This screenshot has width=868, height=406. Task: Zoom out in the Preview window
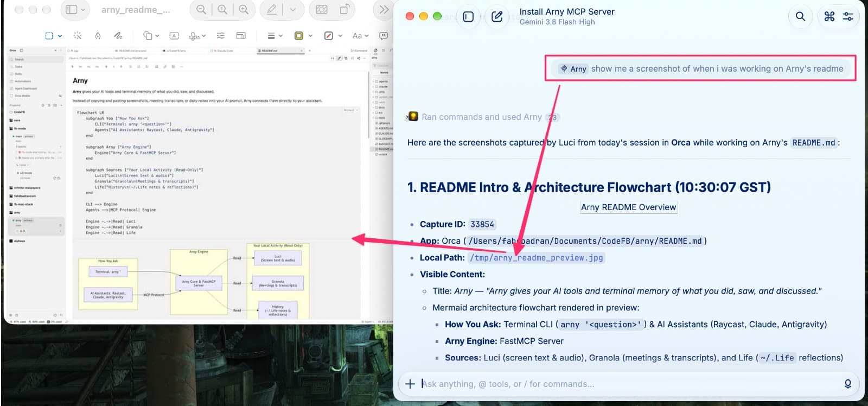pyautogui.click(x=201, y=10)
